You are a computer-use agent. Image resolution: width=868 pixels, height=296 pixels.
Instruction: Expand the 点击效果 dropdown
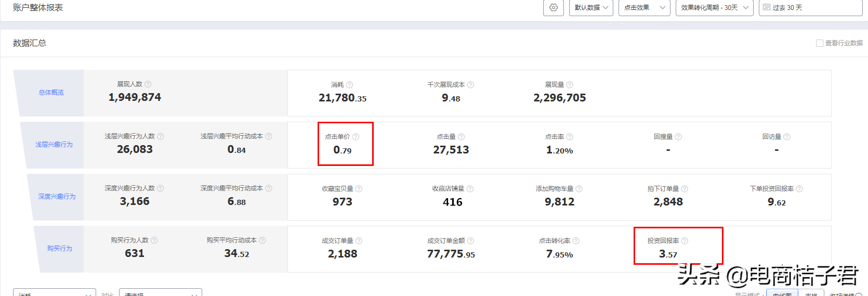[645, 8]
